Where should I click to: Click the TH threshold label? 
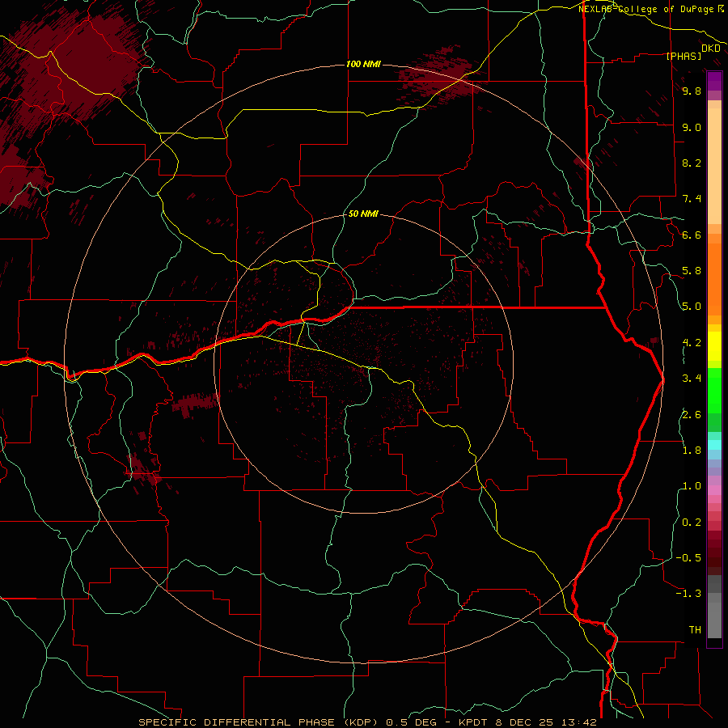tap(695, 630)
